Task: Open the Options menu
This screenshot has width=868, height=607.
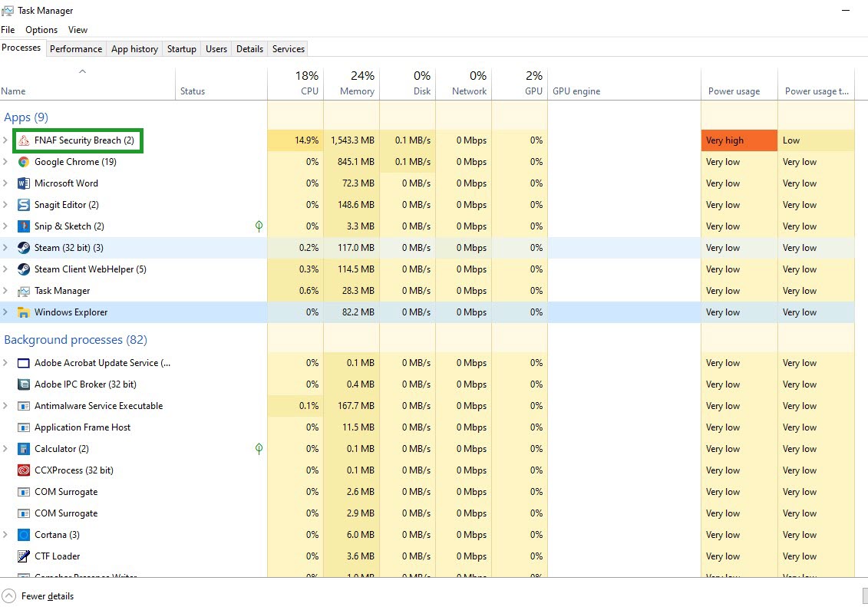Action: click(41, 30)
